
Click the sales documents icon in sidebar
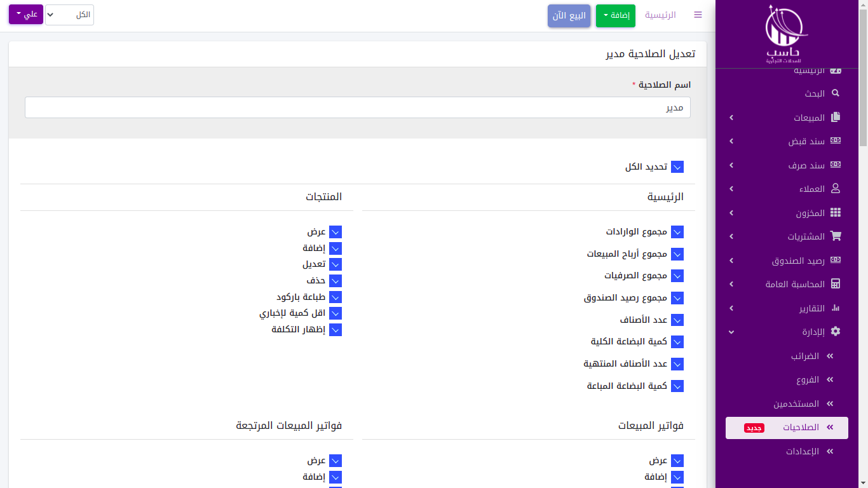point(836,118)
